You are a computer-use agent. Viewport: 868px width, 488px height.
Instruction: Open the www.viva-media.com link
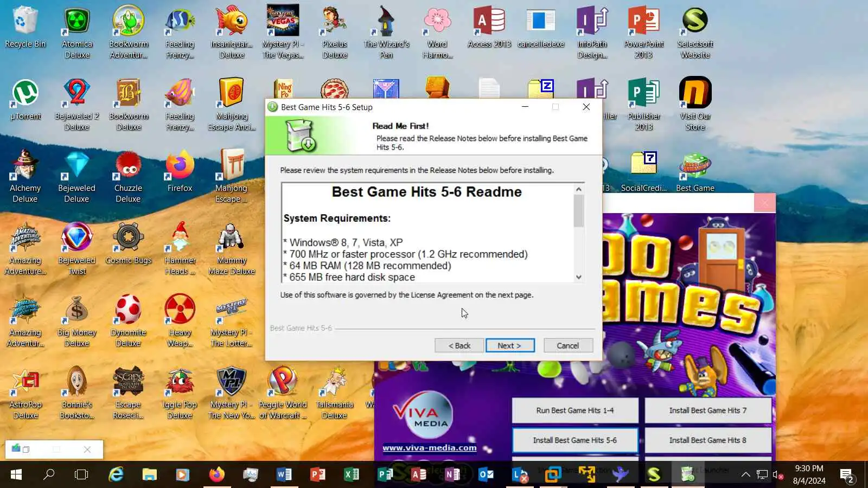(x=430, y=448)
